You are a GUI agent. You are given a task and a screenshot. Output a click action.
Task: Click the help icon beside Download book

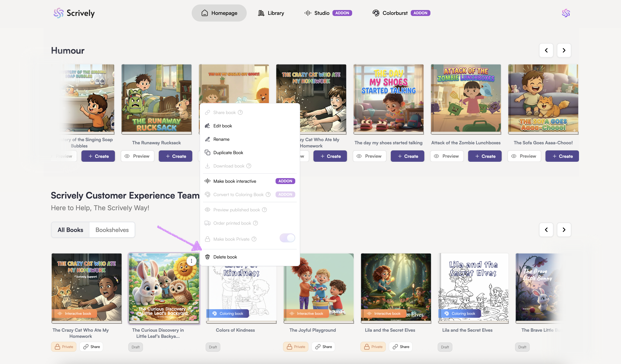[x=249, y=166]
